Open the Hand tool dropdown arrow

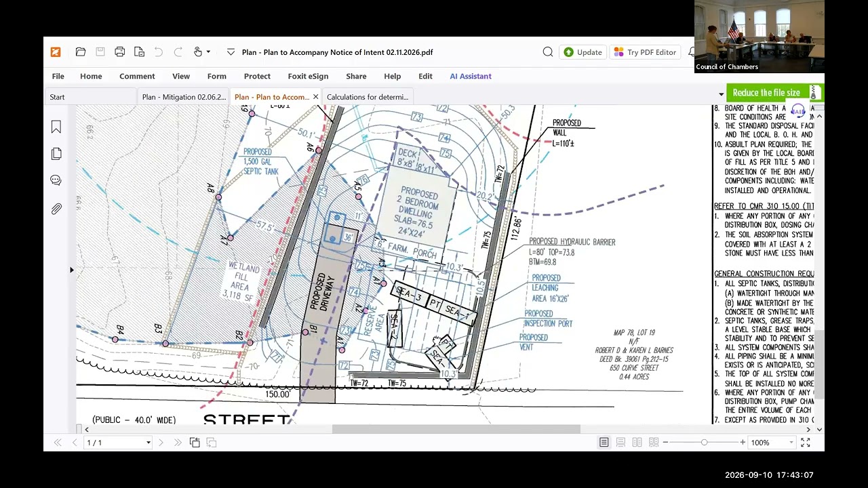point(208,52)
